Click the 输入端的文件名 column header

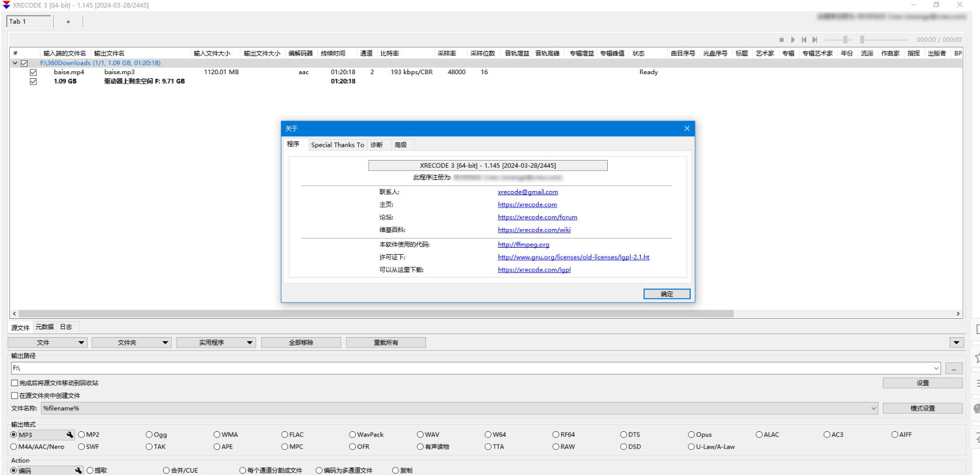[66, 53]
